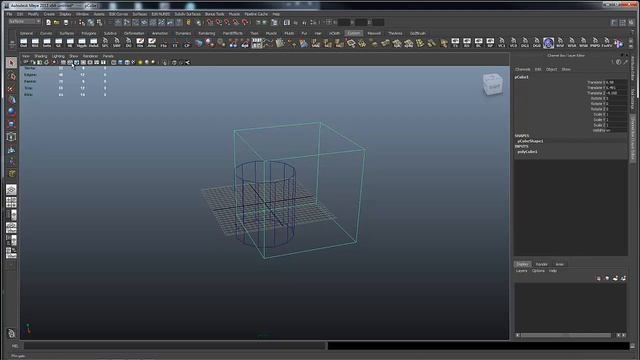Click create layer from selected icon
This screenshot has width=640, height=360.
pyautogui.click(x=623, y=278)
